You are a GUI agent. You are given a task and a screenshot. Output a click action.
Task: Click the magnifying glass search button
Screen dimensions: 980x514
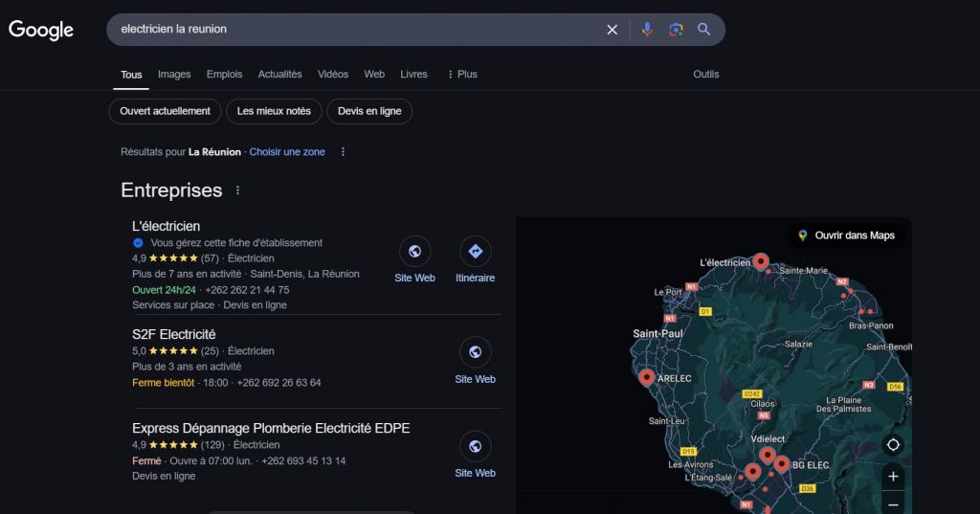pos(704,30)
